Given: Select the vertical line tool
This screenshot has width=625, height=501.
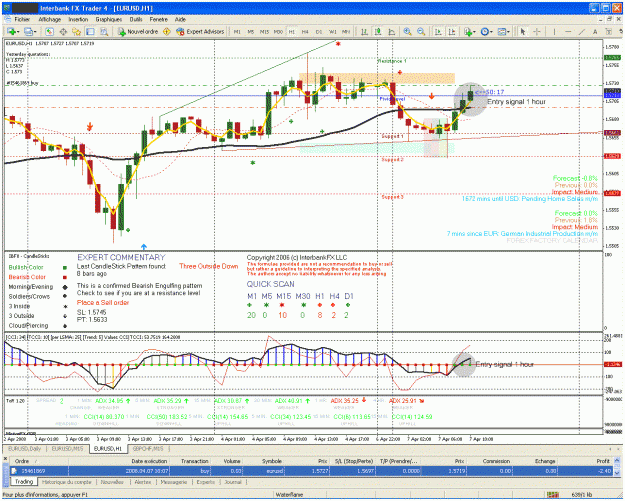Looking at the screenshot, I should tap(554, 31).
